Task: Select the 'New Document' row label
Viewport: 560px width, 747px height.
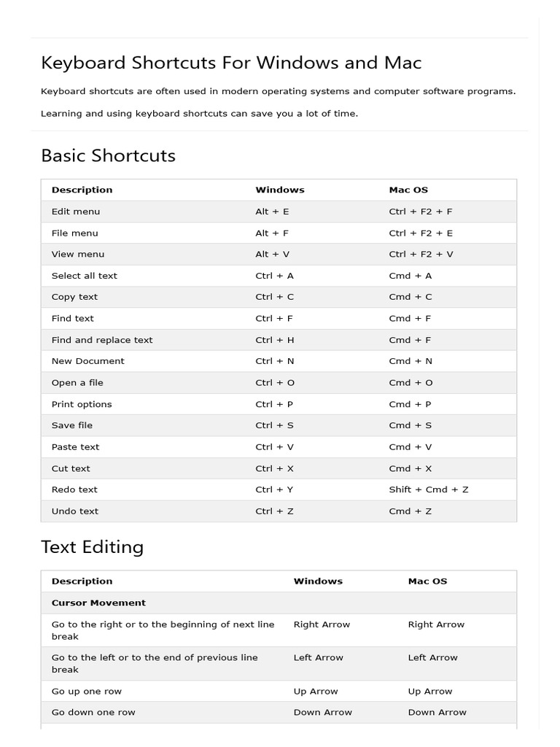Action: click(87, 361)
